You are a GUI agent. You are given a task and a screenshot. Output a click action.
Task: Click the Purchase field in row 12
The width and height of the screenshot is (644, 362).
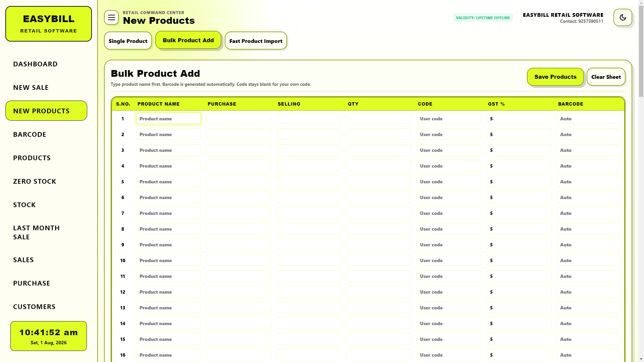238,292
